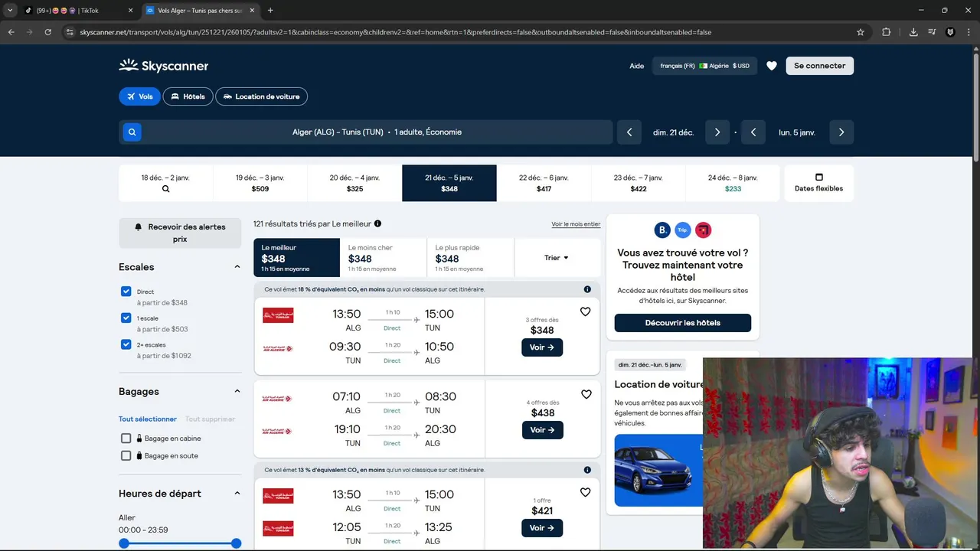
Task: Open saved flights heart icon in header
Action: (772, 66)
